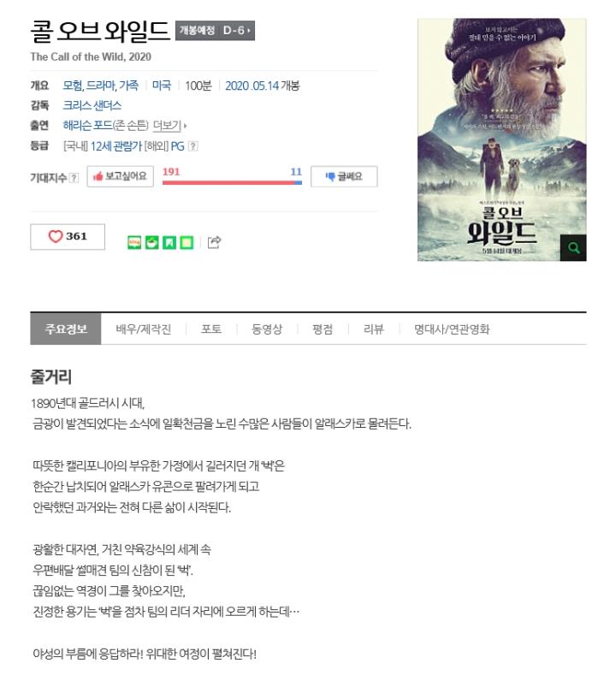Open the movie poster thumbnail
This screenshot has height=681, width=616.
click(x=501, y=139)
